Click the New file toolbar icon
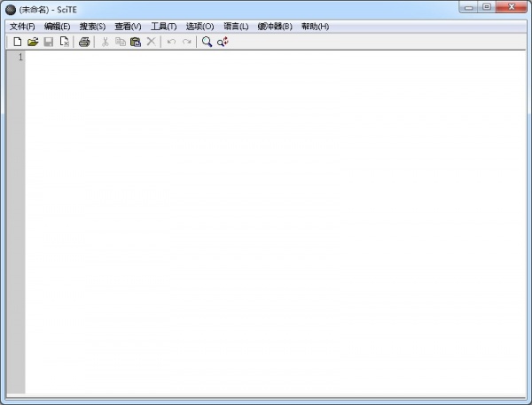 click(17, 42)
